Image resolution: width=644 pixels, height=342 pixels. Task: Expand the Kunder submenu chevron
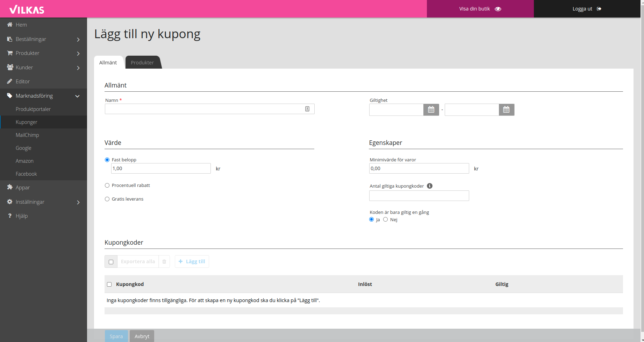pyautogui.click(x=78, y=68)
